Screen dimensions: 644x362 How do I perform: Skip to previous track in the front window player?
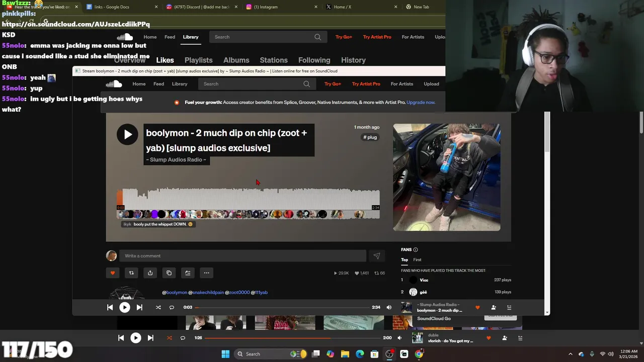coord(110,307)
